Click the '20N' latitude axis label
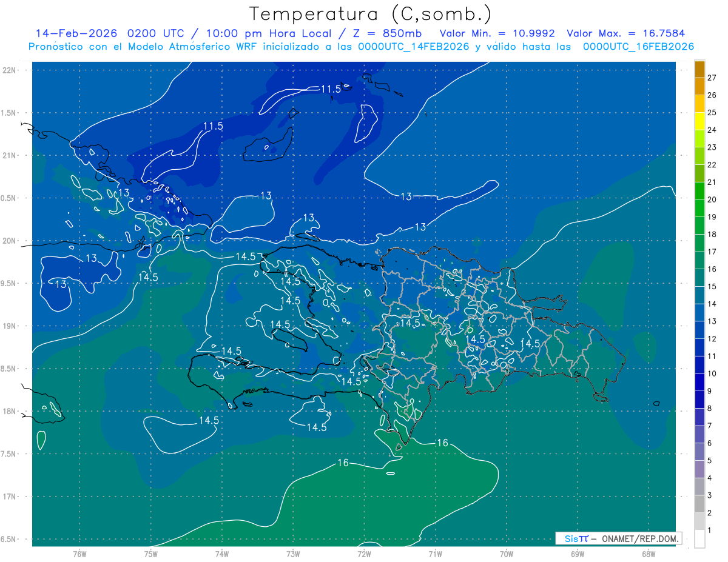The height and width of the screenshot is (562, 728). pos(8,241)
